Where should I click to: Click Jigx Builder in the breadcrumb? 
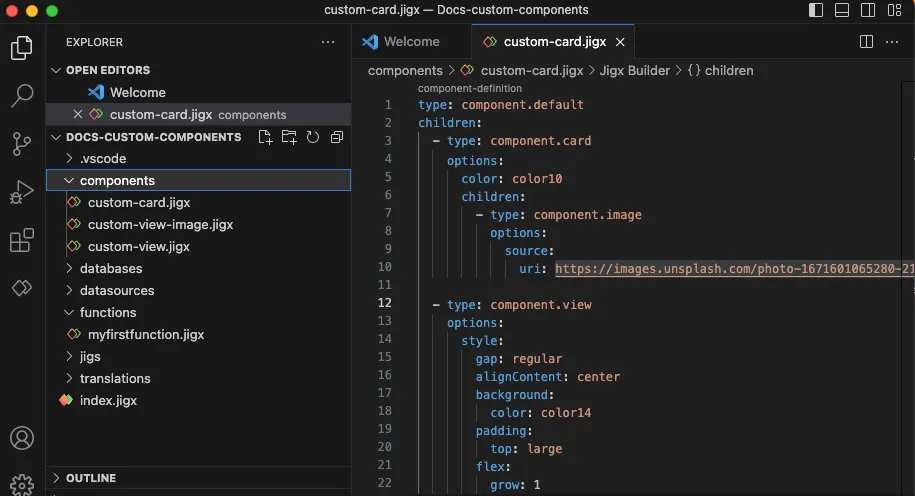click(x=634, y=71)
